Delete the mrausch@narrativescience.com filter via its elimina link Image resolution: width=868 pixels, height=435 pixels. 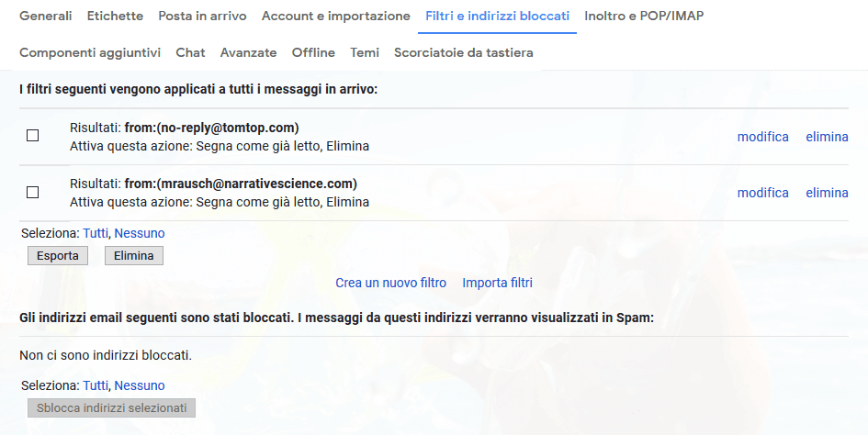point(827,193)
